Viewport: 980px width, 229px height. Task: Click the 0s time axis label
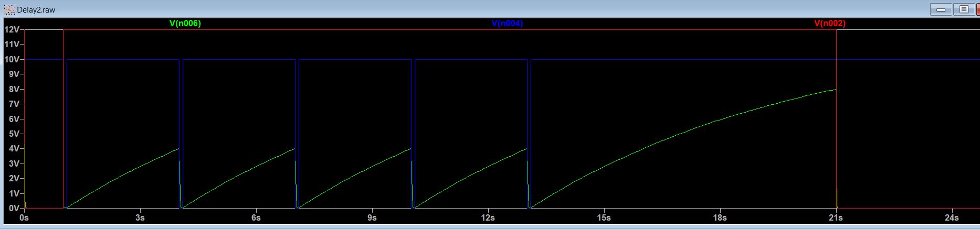[x=24, y=217]
